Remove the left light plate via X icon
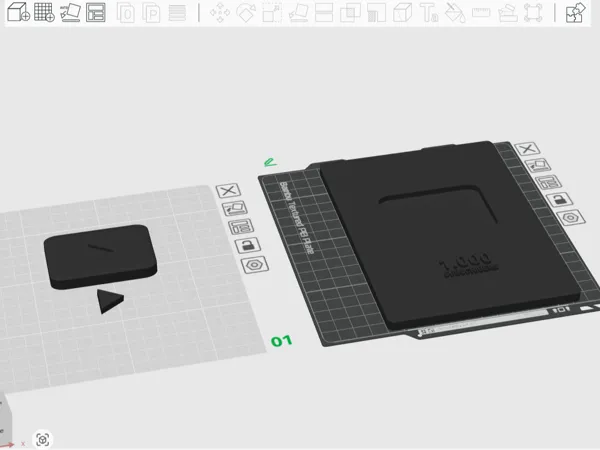The width and height of the screenshot is (600, 450). tap(228, 191)
